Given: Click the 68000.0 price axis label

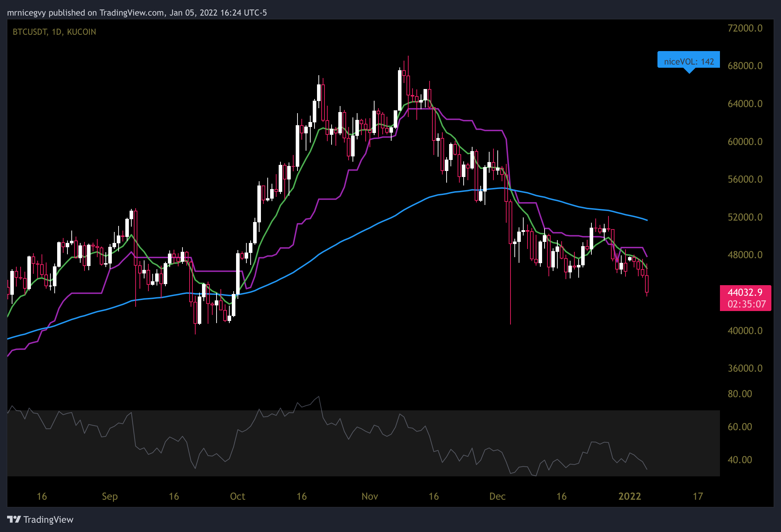Looking at the screenshot, I should [x=745, y=66].
